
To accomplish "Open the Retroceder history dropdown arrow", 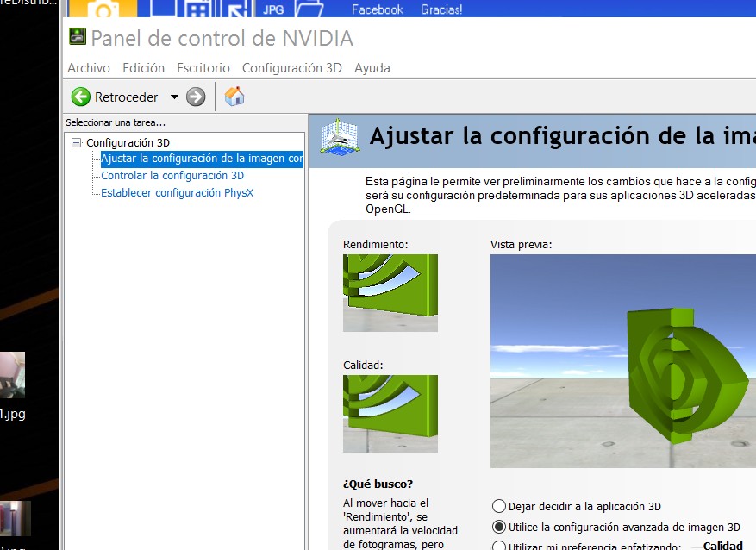I will pyautogui.click(x=174, y=97).
